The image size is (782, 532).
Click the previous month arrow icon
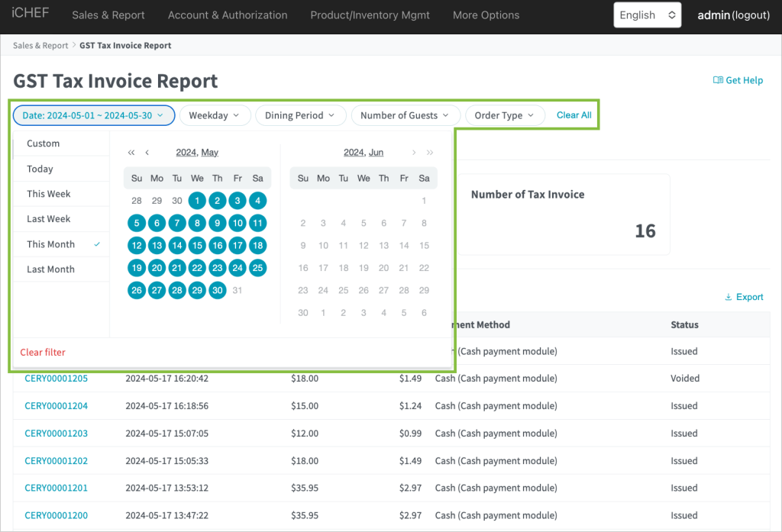point(147,153)
